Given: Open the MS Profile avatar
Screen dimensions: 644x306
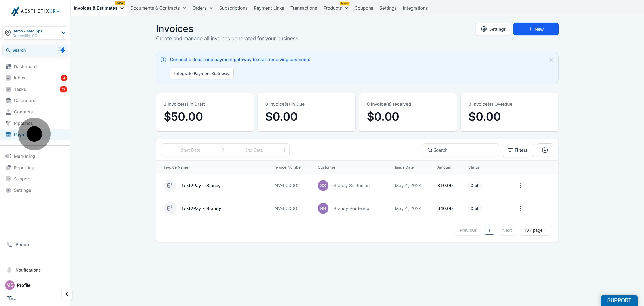Looking at the screenshot, I should [x=10, y=285].
